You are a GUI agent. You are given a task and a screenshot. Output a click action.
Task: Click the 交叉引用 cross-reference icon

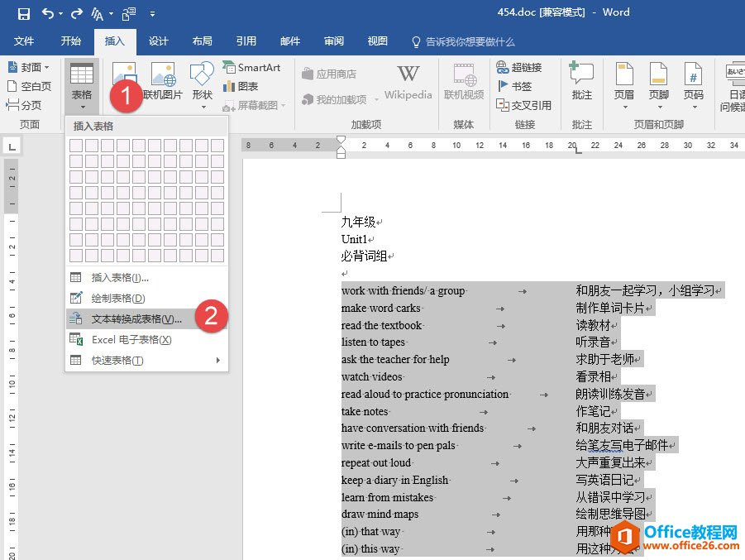coord(523,105)
